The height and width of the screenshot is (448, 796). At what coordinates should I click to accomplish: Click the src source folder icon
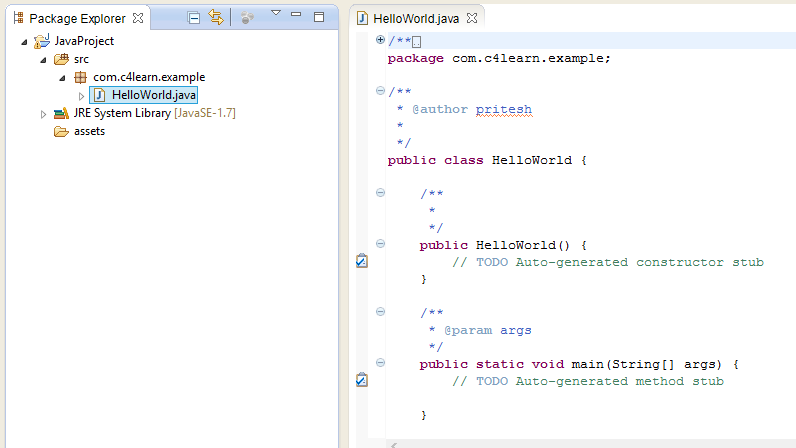[x=61, y=59]
